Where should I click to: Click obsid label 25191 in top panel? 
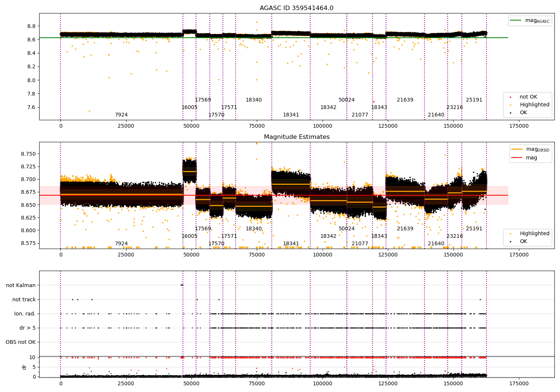tap(474, 100)
